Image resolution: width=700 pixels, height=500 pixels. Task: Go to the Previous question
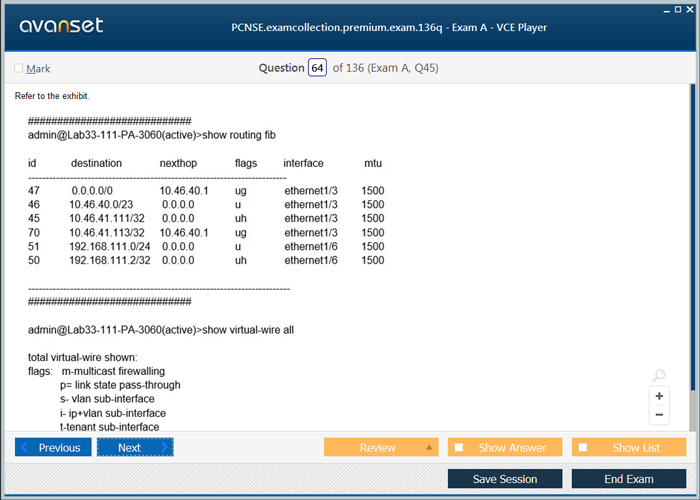point(59,448)
